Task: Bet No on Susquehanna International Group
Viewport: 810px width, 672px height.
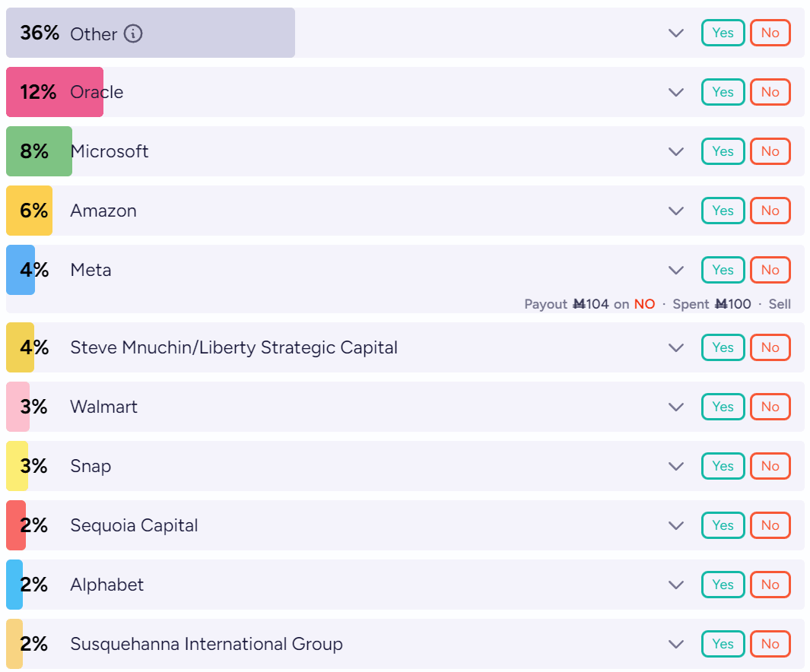Action: click(770, 645)
